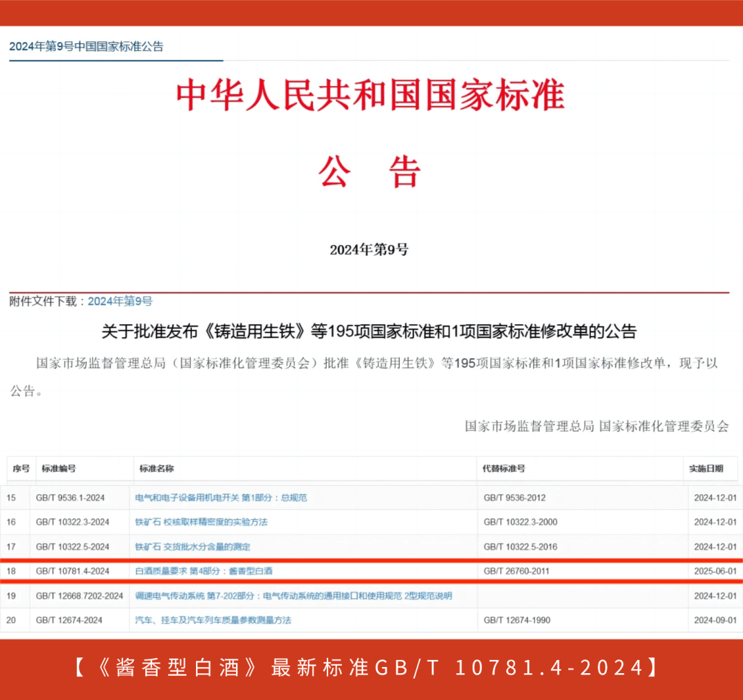The width and height of the screenshot is (743, 700).
Task: Select cell GB/T 9536.1-2024
Action: click(x=70, y=498)
